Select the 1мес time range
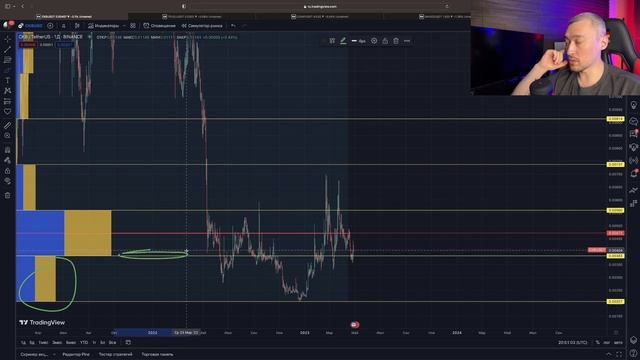 (43, 342)
